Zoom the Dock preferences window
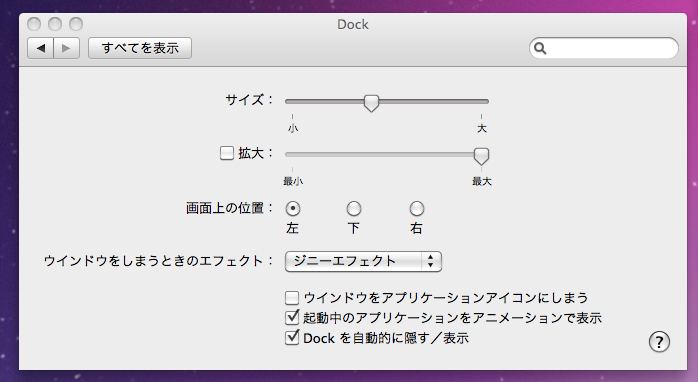698x382 pixels. [x=76, y=24]
